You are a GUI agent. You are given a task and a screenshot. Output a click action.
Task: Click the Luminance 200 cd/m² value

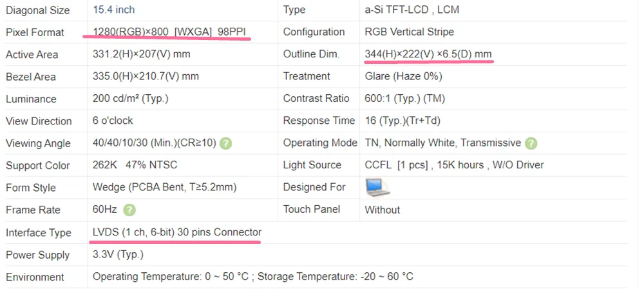(131, 99)
